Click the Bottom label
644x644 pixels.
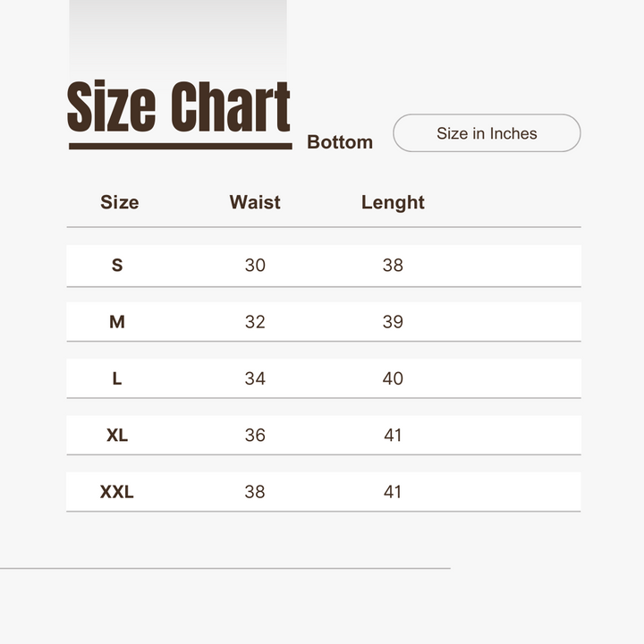[340, 142]
